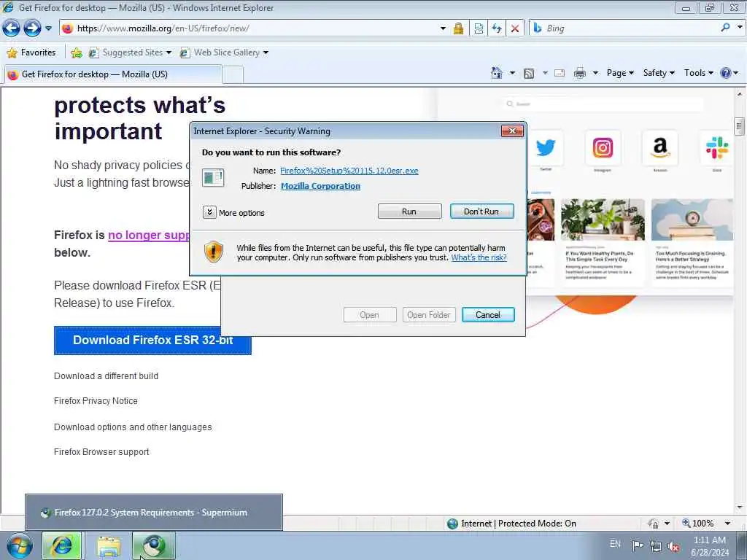Click the EN language indicator
The image size is (747, 560).
click(615, 544)
